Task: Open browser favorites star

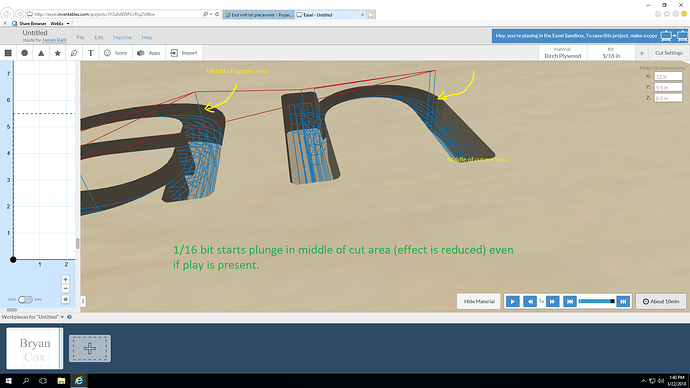Action: pos(667,14)
